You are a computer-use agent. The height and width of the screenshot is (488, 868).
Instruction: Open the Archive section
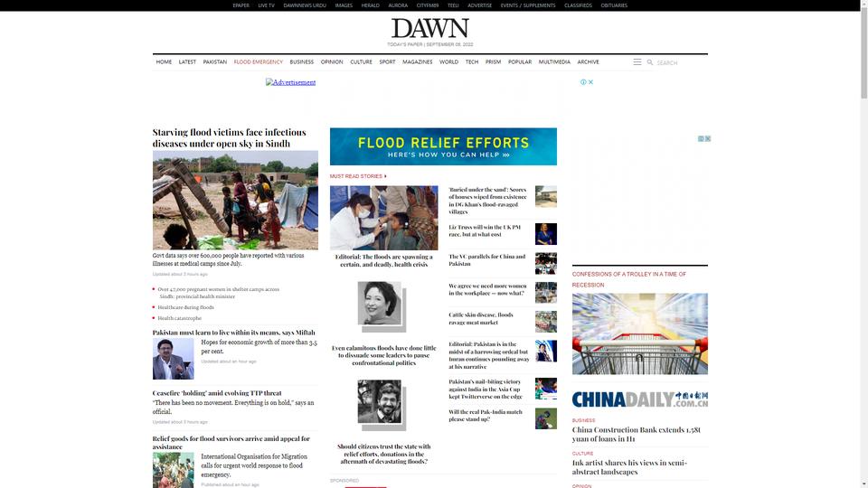click(x=588, y=62)
